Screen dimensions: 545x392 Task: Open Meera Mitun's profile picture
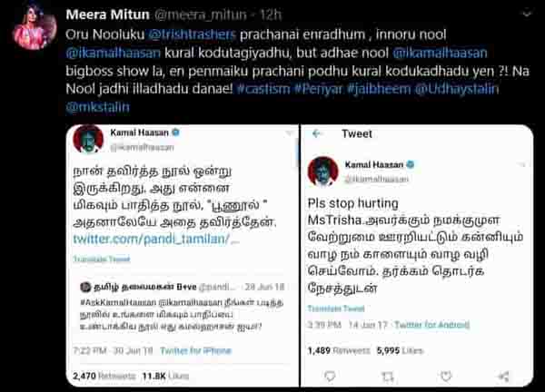pyautogui.click(x=35, y=27)
